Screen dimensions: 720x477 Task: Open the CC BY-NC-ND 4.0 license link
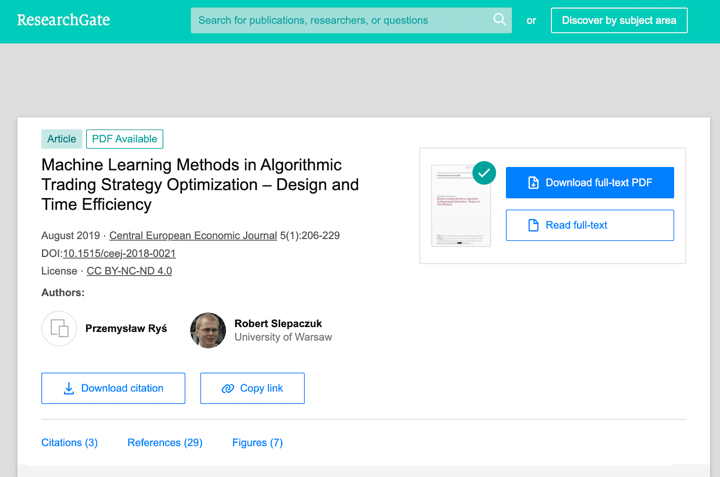(x=129, y=271)
